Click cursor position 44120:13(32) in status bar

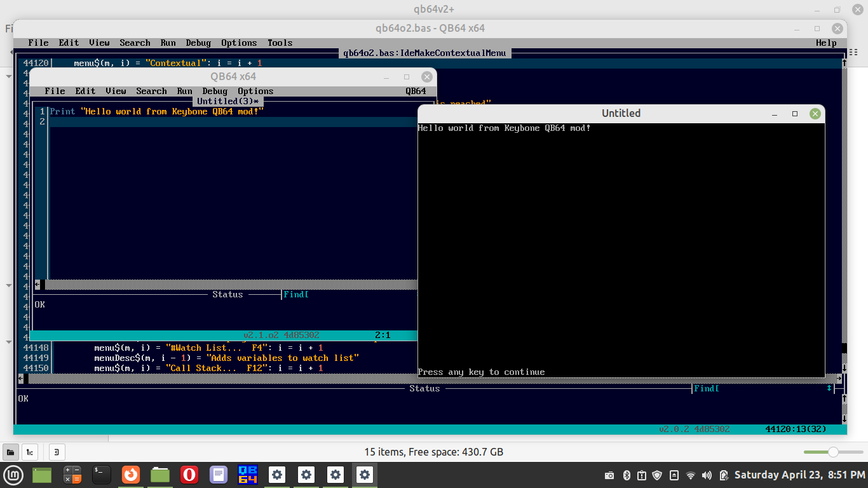796,429
